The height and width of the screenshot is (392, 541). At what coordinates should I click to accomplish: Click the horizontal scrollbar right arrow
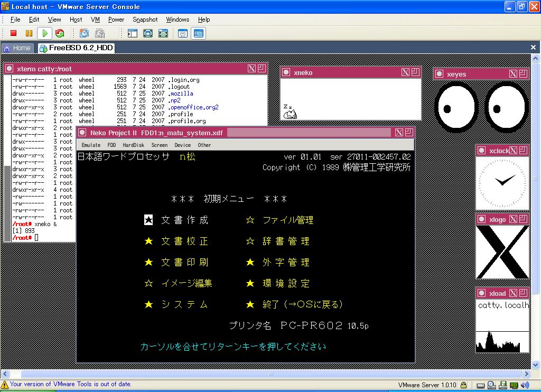pyautogui.click(x=527, y=374)
